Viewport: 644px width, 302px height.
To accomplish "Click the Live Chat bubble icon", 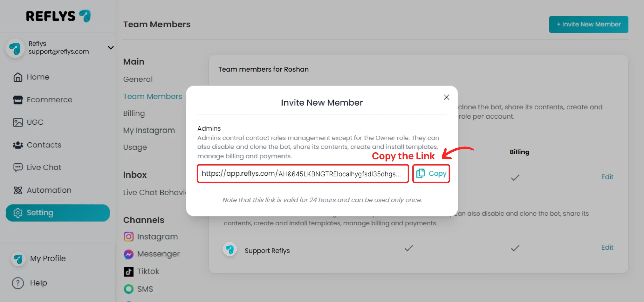I will point(18,168).
